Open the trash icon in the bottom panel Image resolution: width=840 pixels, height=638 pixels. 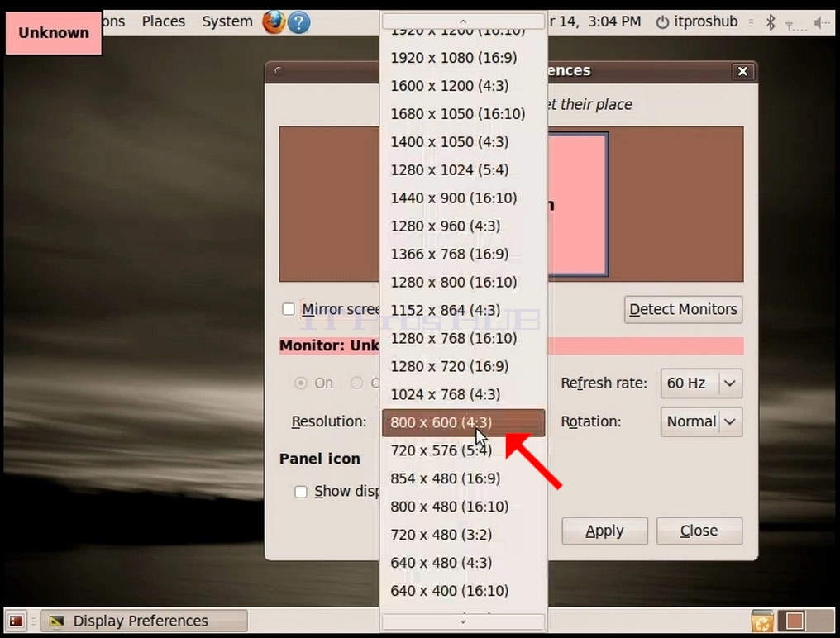pos(761,621)
